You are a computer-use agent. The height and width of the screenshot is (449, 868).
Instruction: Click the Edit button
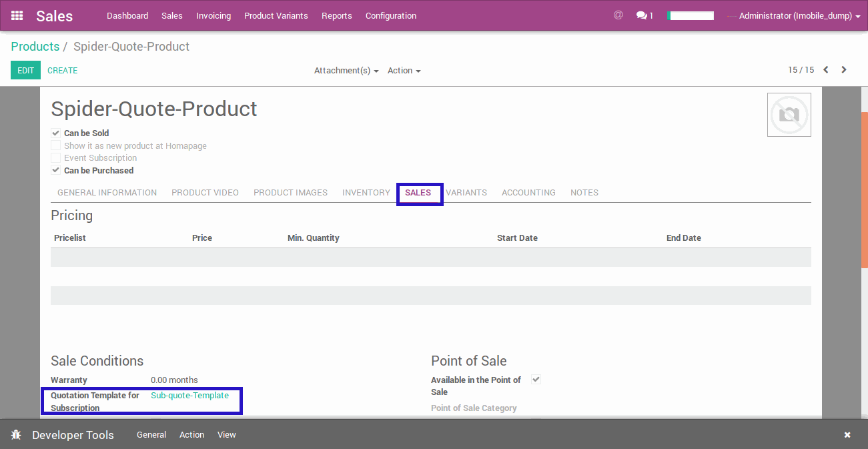25,71
